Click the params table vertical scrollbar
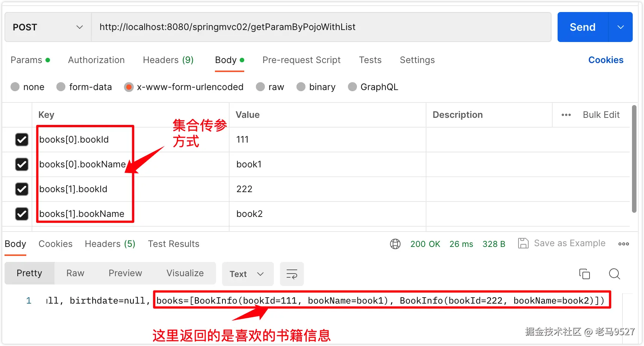Screen dimensions: 644x346 point(634,159)
